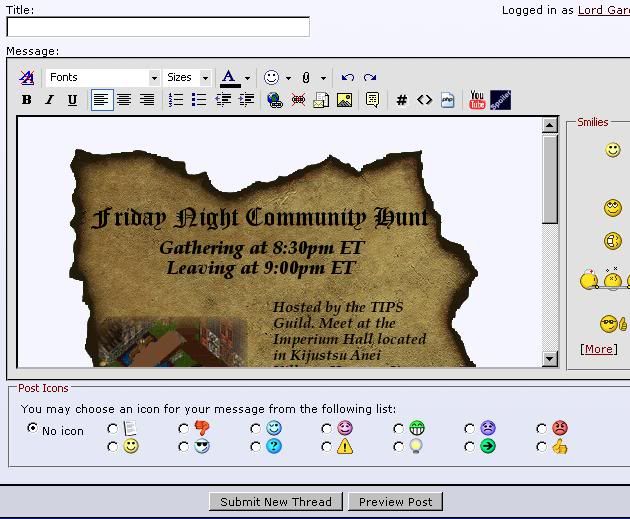Open the attachment paperclip tool

click(306, 78)
